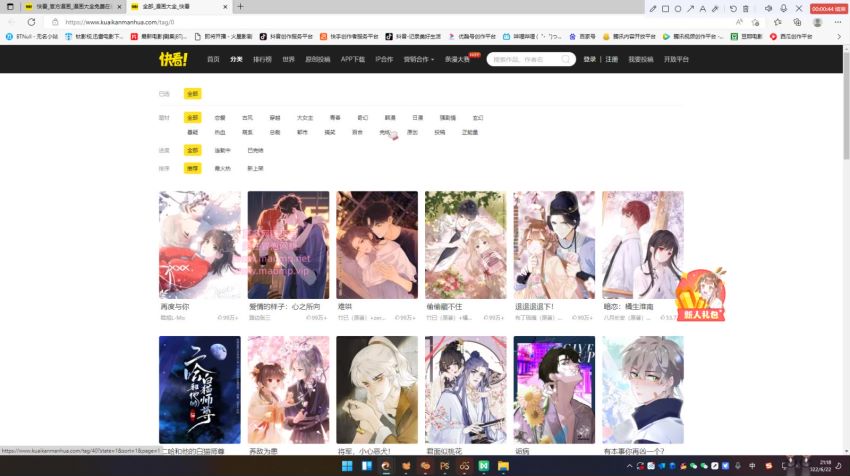The image size is (850, 476).
Task: Open the taskbar widgets icon
Action: 367,466
